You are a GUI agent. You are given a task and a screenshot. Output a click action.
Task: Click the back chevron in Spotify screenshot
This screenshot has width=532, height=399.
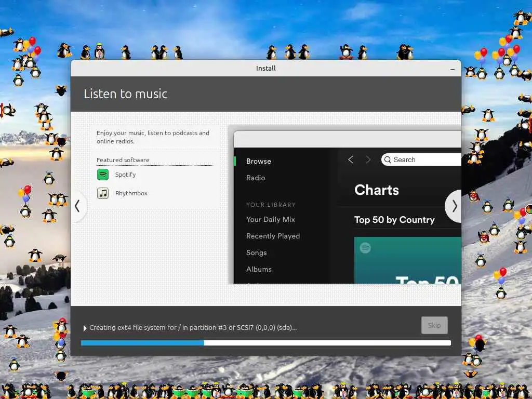(x=351, y=160)
